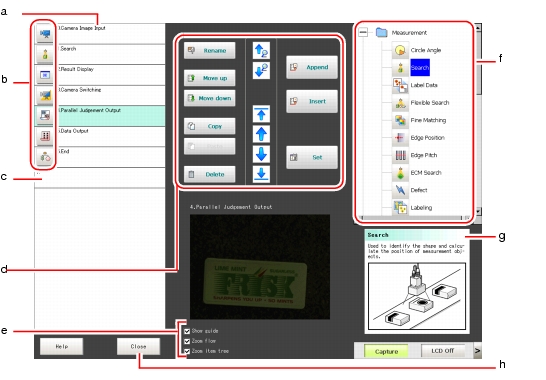Click Rename button
The height and width of the screenshot is (380, 546).
point(210,51)
